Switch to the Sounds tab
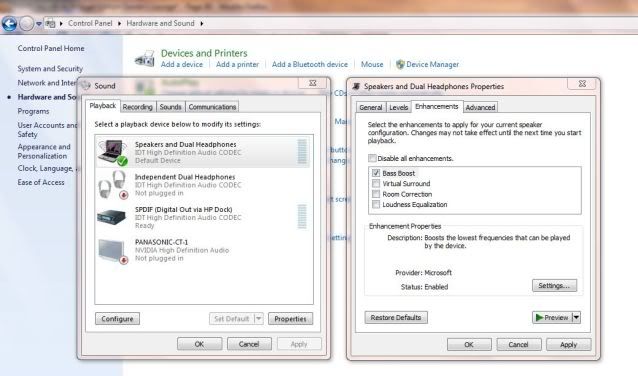638x376 pixels. pyautogui.click(x=170, y=107)
